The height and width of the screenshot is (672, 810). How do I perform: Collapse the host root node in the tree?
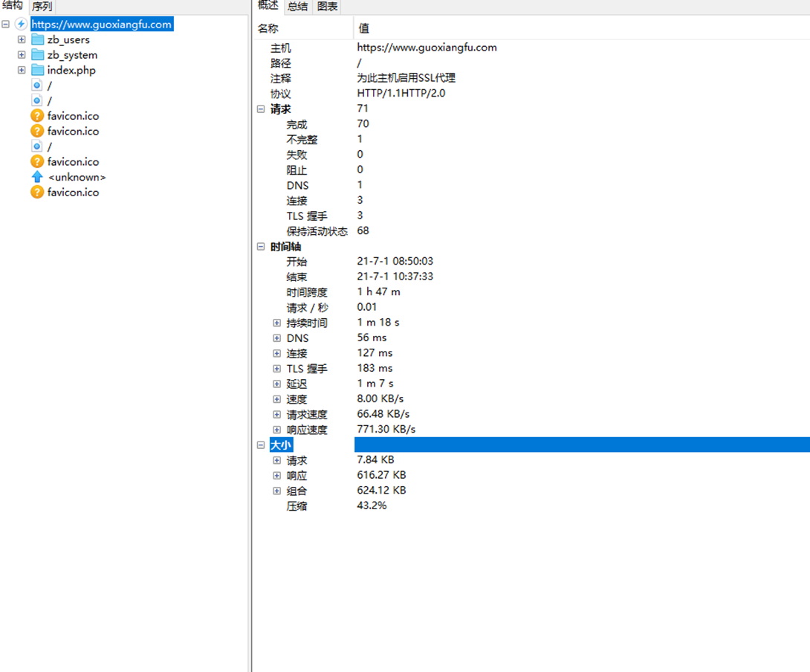tap(5, 23)
